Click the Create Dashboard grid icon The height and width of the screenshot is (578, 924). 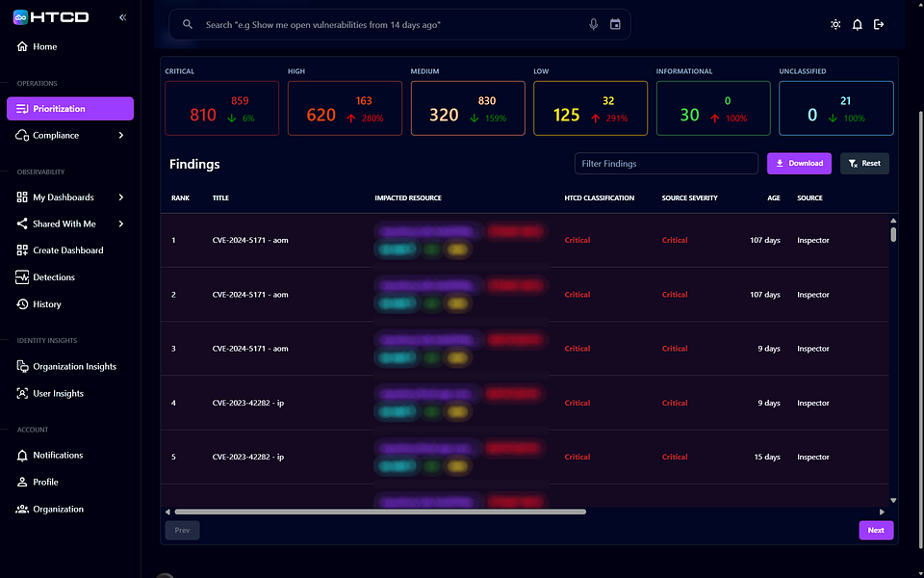(21, 250)
